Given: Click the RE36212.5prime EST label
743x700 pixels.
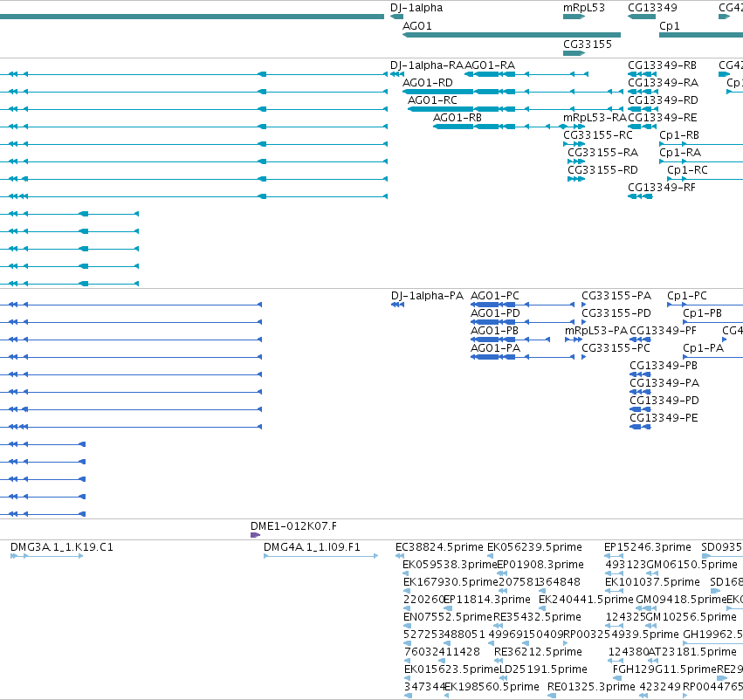Looking at the screenshot, I should 538,652.
